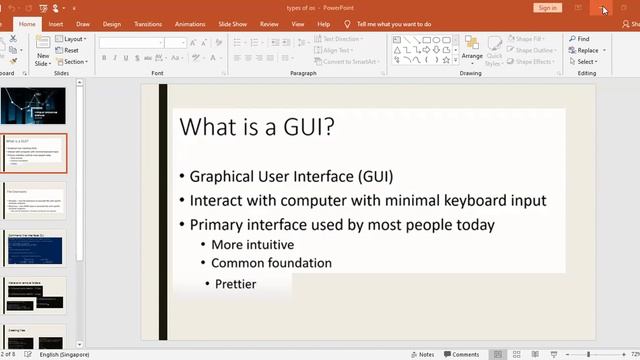The height and width of the screenshot is (360, 640).
Task: Open the font name combo box
Action: point(131,42)
